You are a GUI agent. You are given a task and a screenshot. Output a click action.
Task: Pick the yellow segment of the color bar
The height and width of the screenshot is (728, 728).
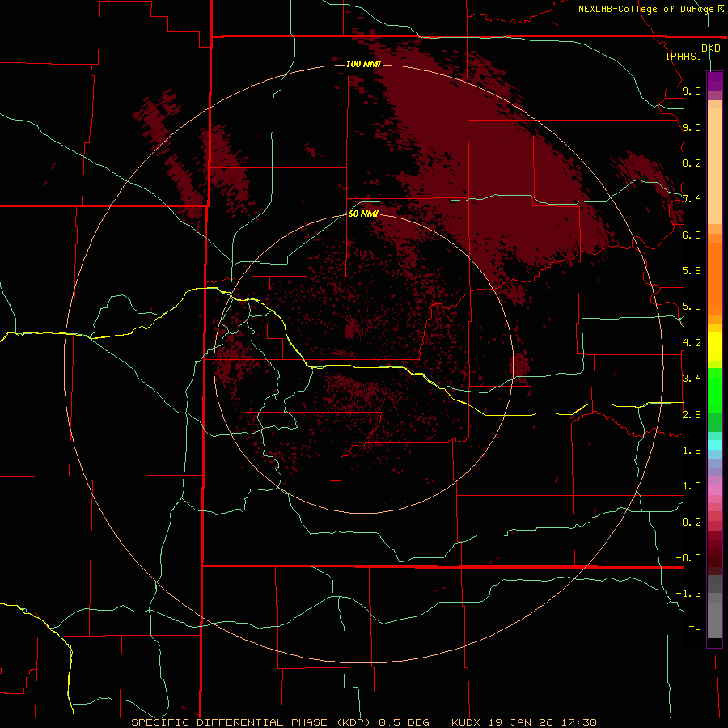[714, 346]
